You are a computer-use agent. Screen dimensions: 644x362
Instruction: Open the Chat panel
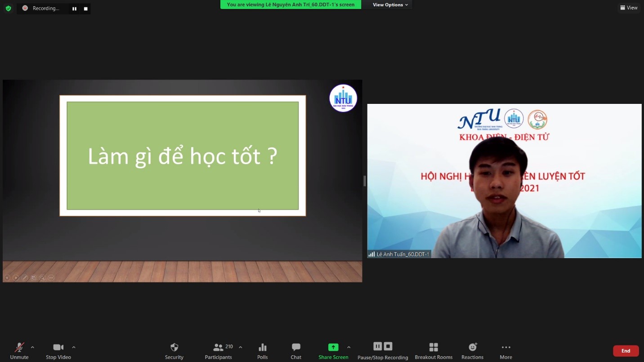296,351
